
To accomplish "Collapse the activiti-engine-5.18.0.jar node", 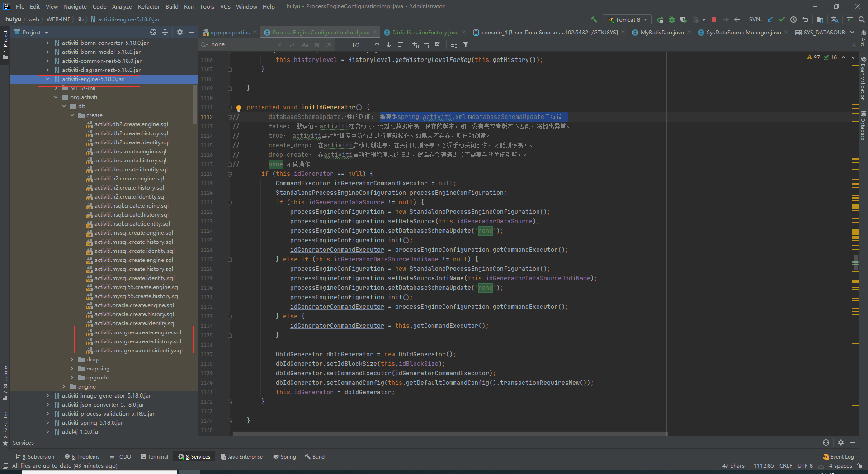I will [x=47, y=79].
